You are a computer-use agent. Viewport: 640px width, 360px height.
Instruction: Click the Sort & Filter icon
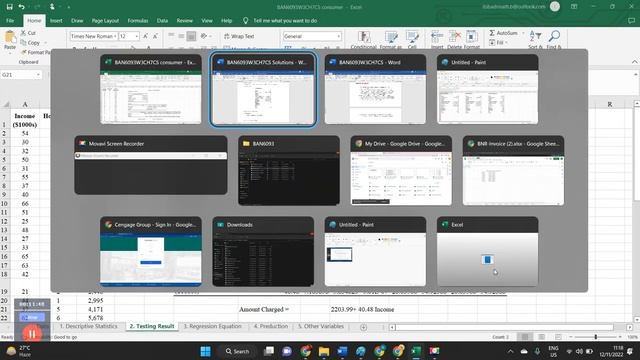(x=535, y=36)
